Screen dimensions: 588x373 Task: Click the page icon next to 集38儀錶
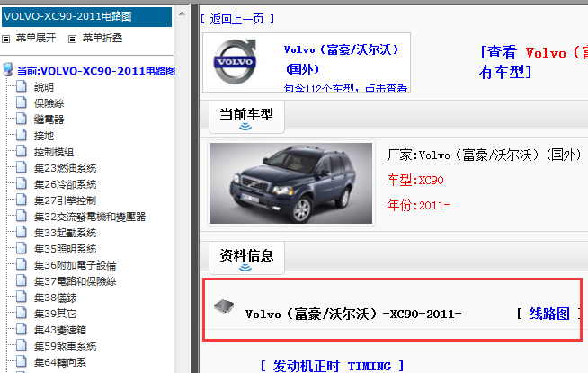click(22, 297)
